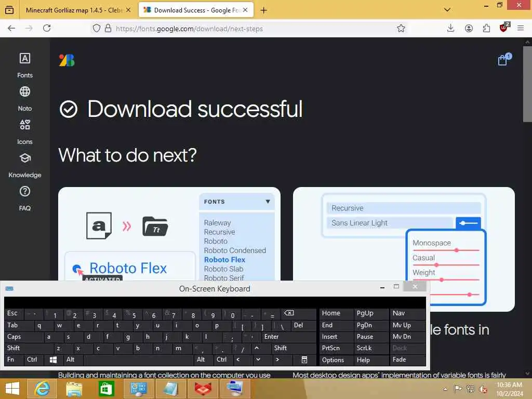Screen dimensions: 532x399
Task: Open a new browser tab
Action: (x=263, y=10)
